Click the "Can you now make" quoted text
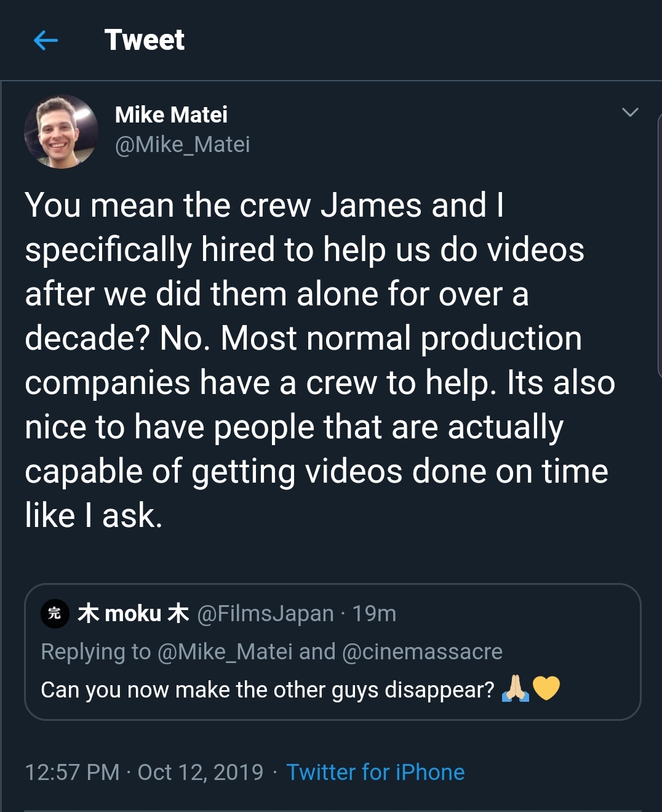The height and width of the screenshot is (812, 662). 267,690
